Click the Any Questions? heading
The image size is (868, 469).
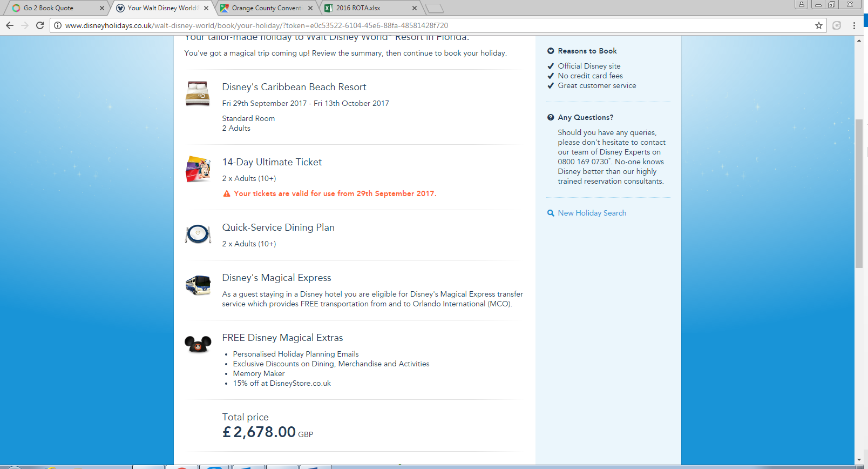coord(586,117)
